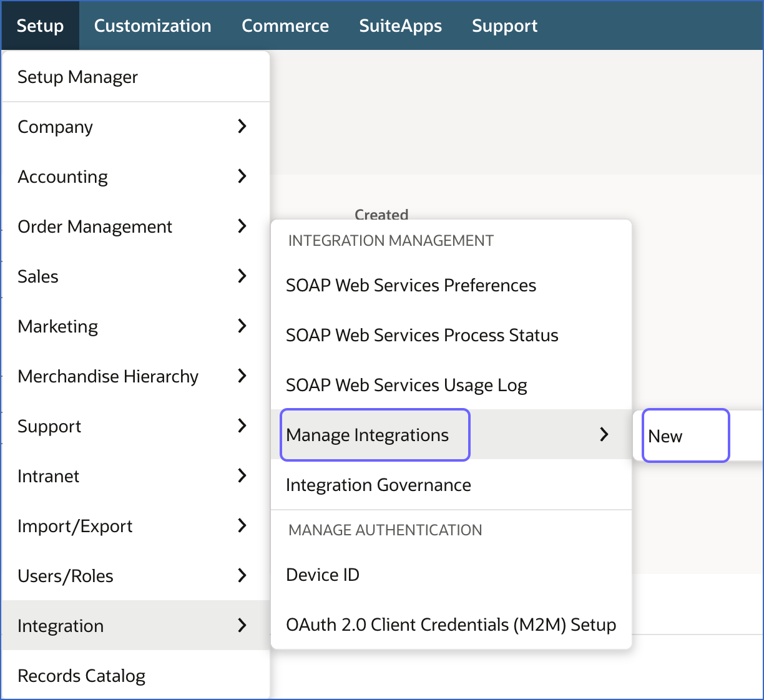764x700 pixels.
Task: Select Records Catalog
Action: coord(81,675)
